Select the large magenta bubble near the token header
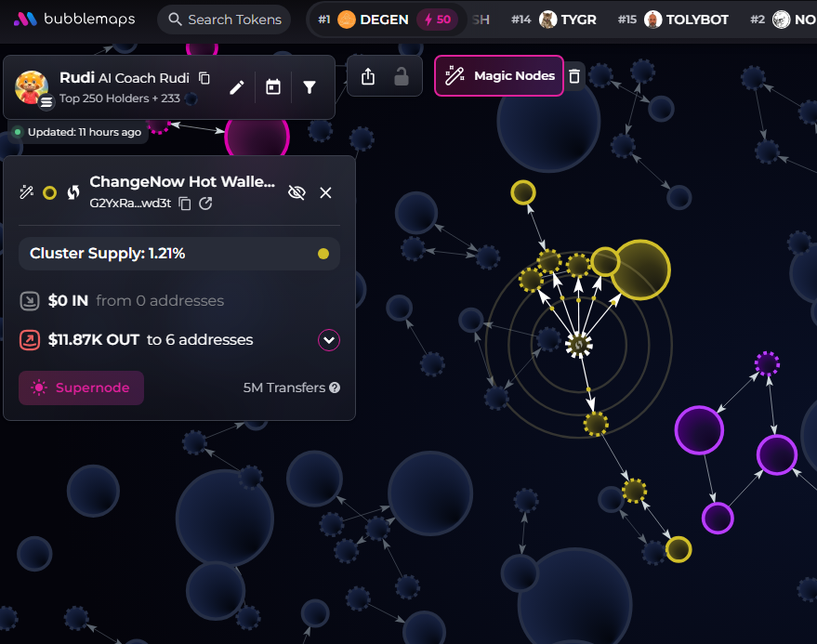Viewport: 817px width, 644px height. 257,138
